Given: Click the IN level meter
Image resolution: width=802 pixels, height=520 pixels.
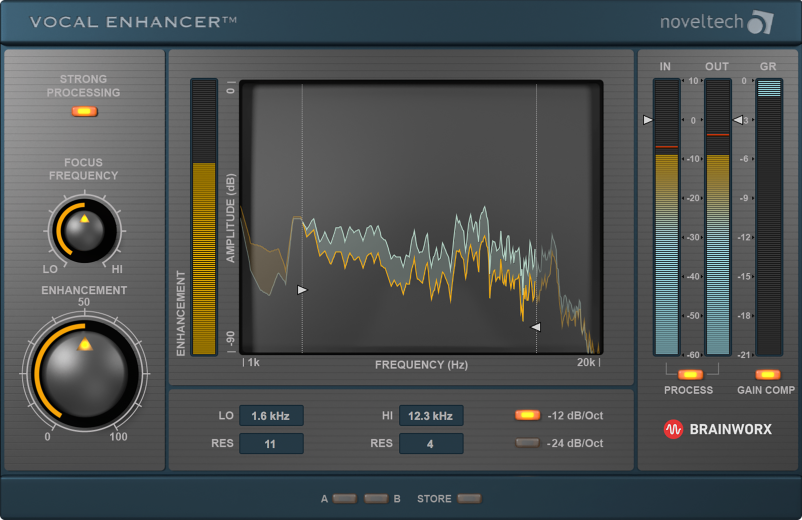Looking at the screenshot, I should tap(666, 217).
